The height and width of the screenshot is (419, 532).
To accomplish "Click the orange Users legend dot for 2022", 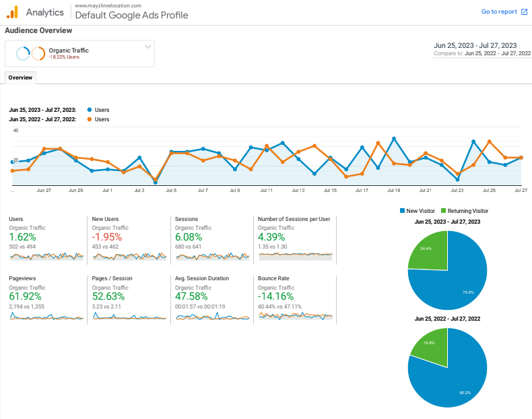I will [x=90, y=119].
